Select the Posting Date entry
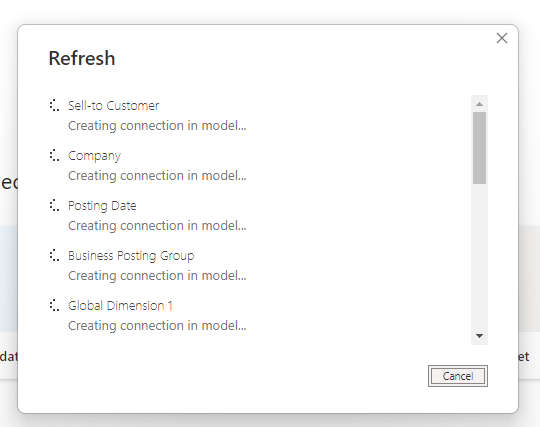The height and width of the screenshot is (427, 540). click(x=102, y=206)
